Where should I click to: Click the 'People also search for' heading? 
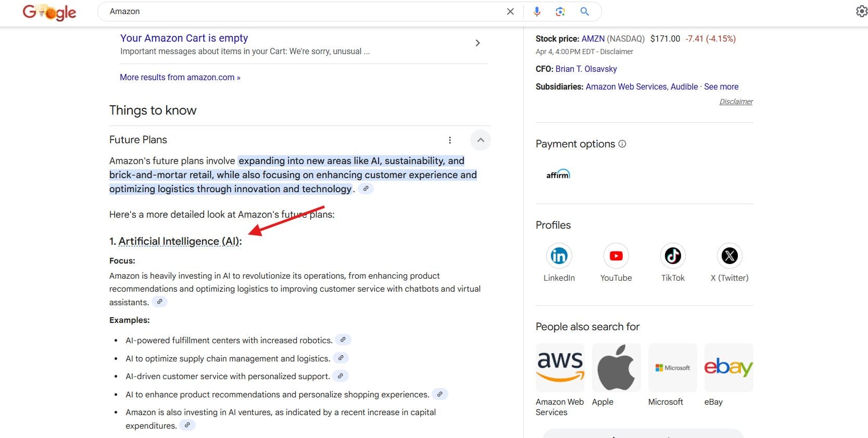pyautogui.click(x=587, y=327)
